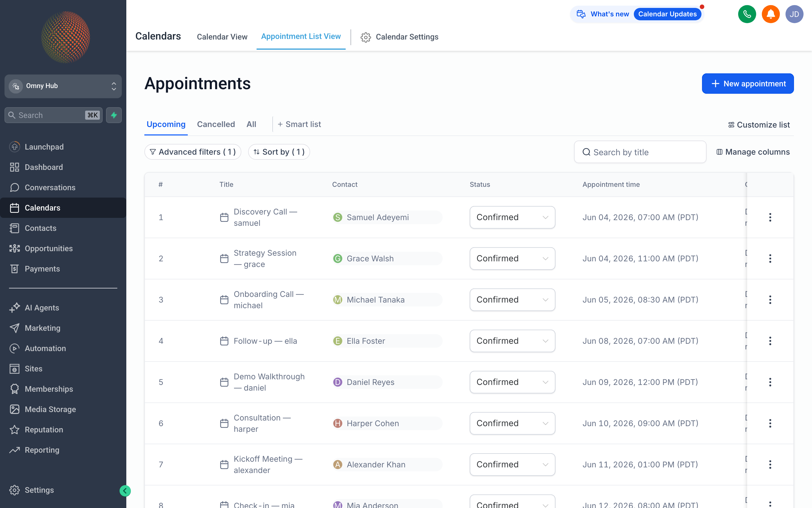This screenshot has height=508, width=812.
Task: Open actions menu for Samuel Adeyemi row
Action: point(770,217)
